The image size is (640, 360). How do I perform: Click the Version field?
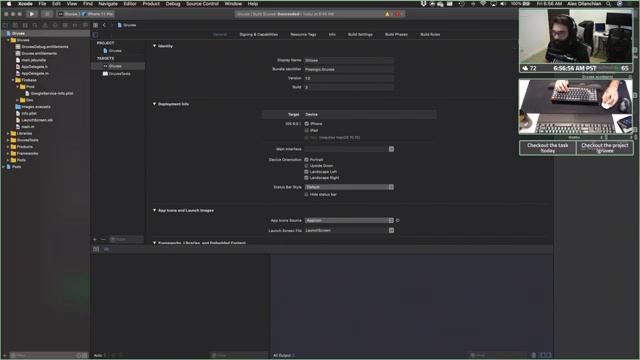(349, 78)
